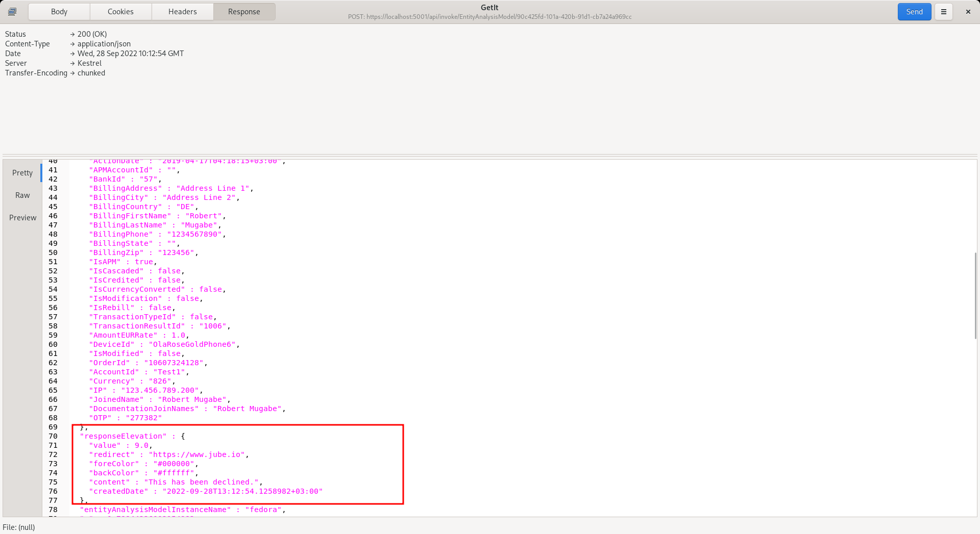Screen dimensions: 980x534
Task: Click the IsModification line
Action: [146, 298]
